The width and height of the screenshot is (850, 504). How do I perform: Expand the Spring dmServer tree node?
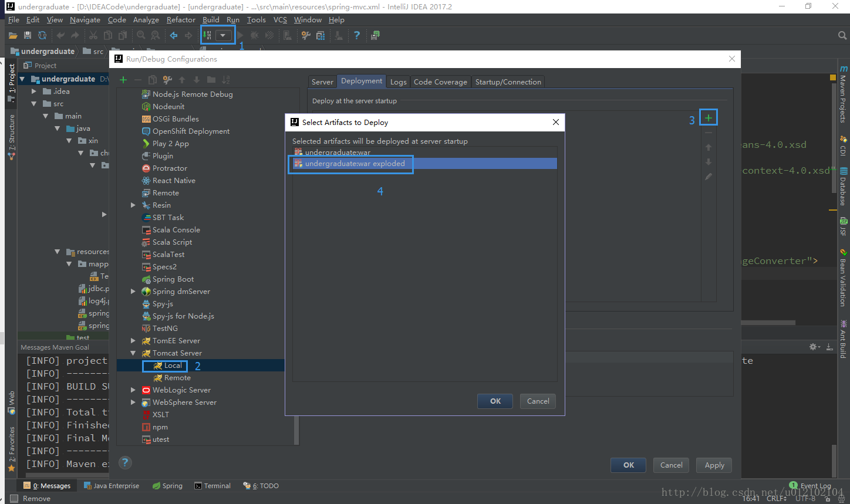point(133,292)
